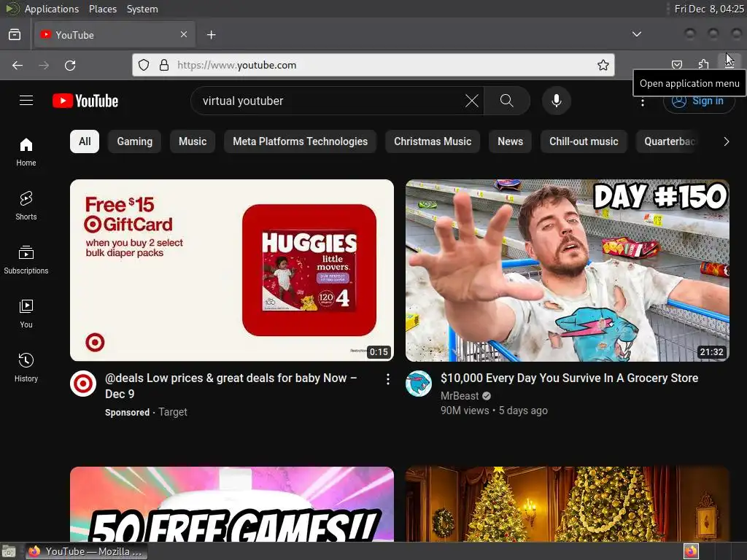Search with your voice microphone
Image resolution: width=747 pixels, height=560 pixels.
click(557, 101)
